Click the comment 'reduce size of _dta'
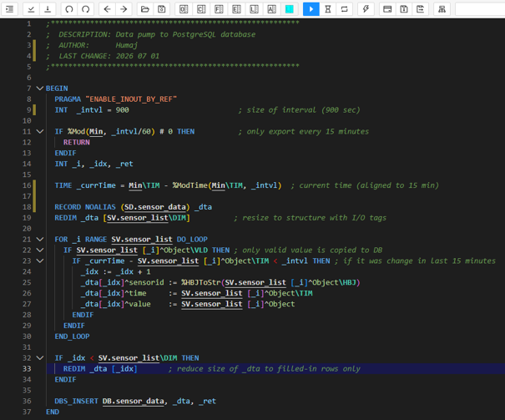The image size is (505, 420). (264, 369)
